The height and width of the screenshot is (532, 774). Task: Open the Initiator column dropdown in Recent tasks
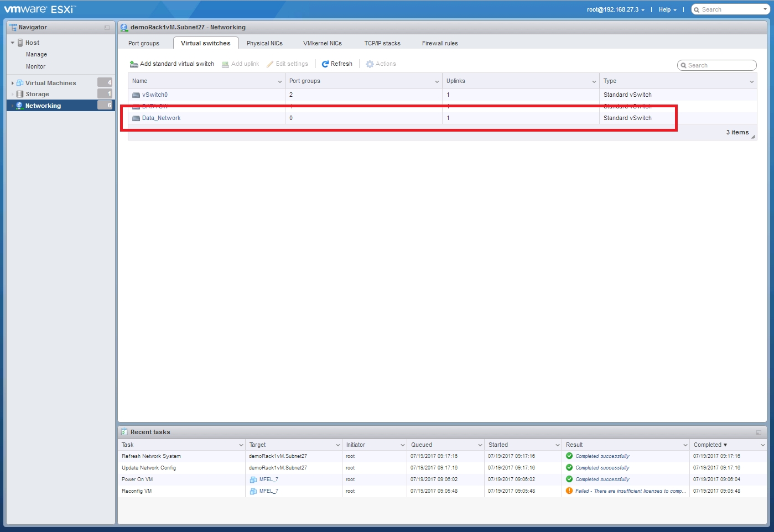[x=403, y=445]
